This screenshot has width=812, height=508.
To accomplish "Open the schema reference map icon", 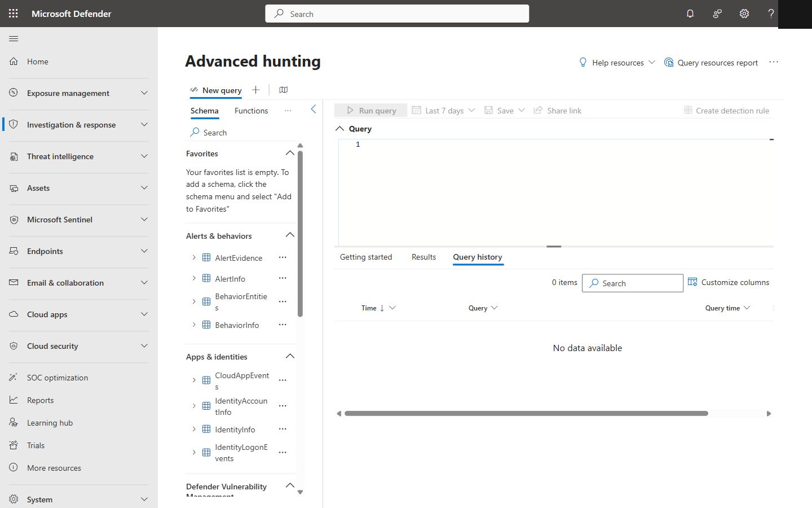I will (x=283, y=89).
